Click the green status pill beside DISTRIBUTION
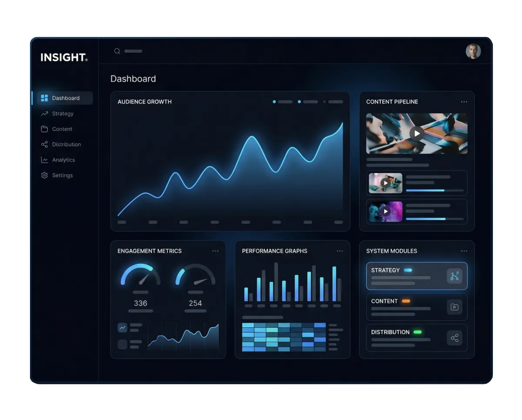The width and height of the screenshot is (522, 420). point(418,332)
